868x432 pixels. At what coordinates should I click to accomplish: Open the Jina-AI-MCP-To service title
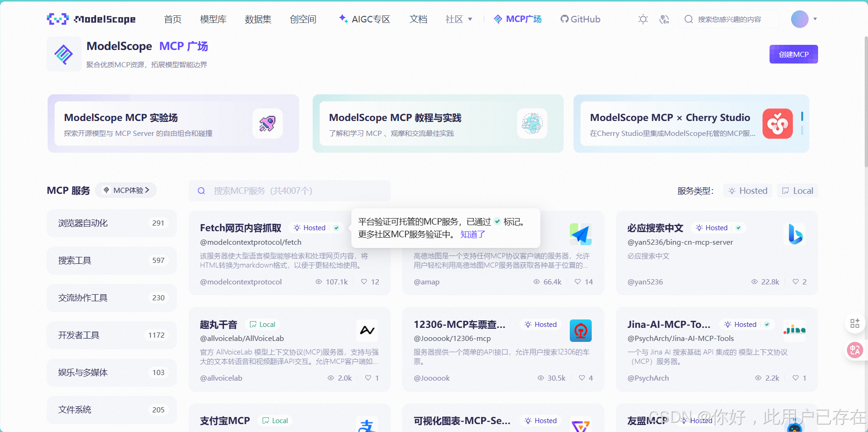click(669, 325)
